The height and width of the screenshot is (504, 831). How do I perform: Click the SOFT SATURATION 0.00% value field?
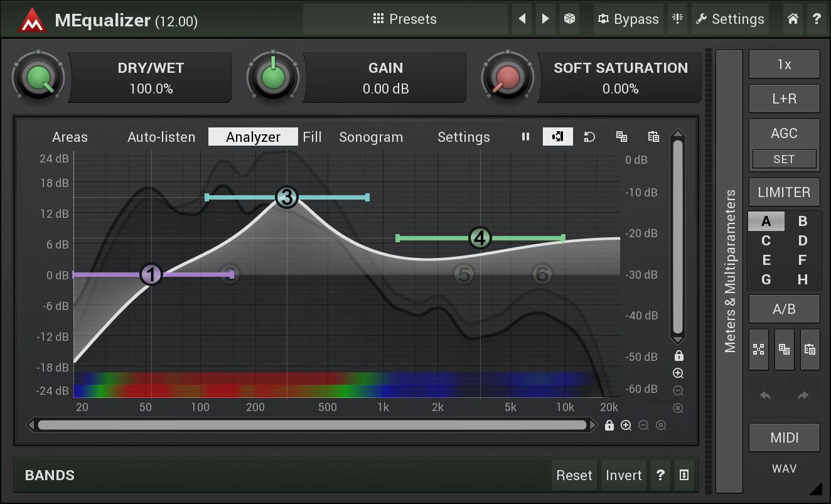tap(620, 78)
